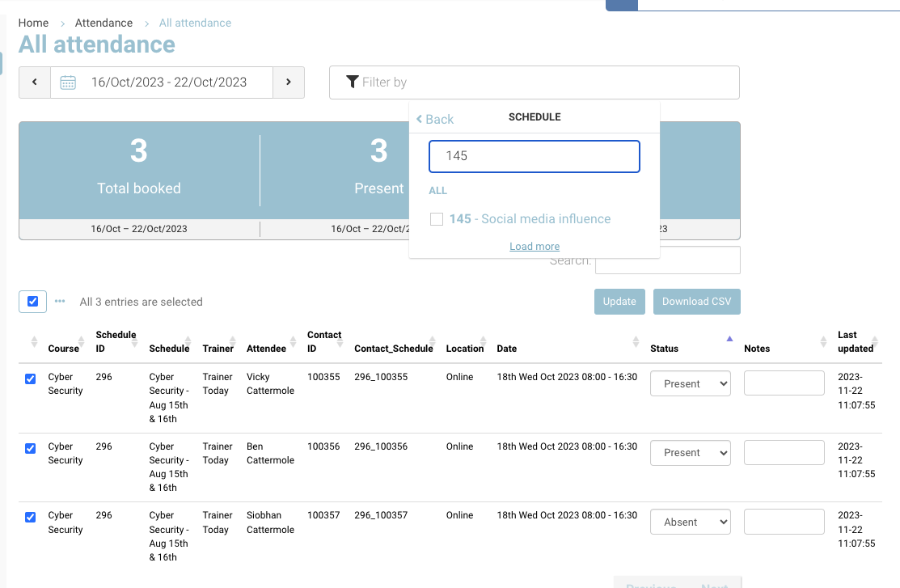Open Attendance breadcrumb item
900x588 pixels.
(104, 23)
